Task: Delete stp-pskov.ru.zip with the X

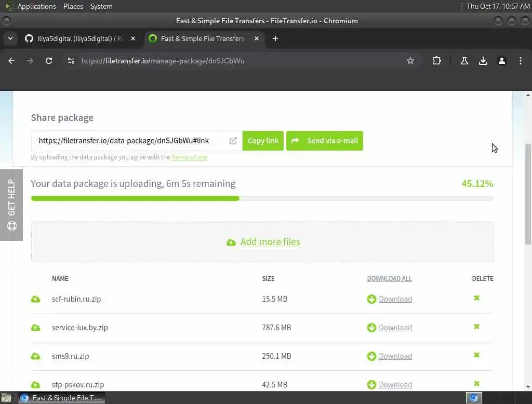Action: [476, 383]
